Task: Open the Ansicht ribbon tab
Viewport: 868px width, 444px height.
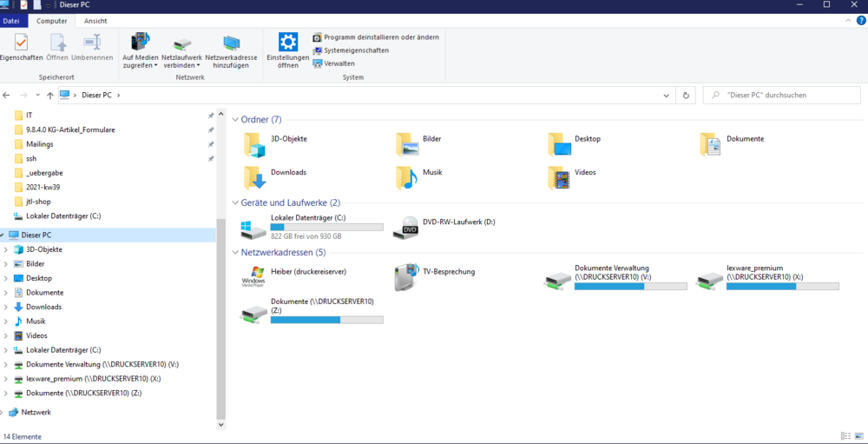Action: pyautogui.click(x=95, y=20)
